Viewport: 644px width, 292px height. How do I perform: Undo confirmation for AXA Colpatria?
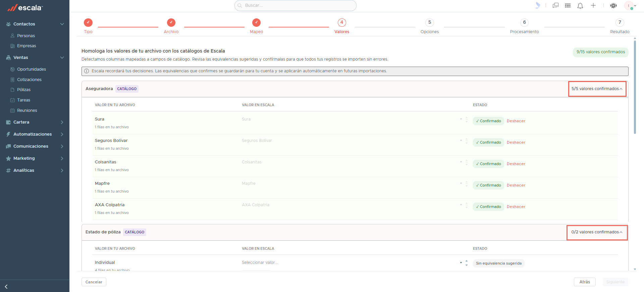(x=516, y=207)
